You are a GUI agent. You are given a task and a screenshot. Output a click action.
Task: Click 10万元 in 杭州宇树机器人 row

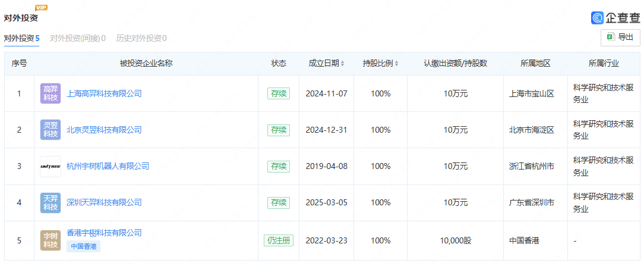click(455, 167)
